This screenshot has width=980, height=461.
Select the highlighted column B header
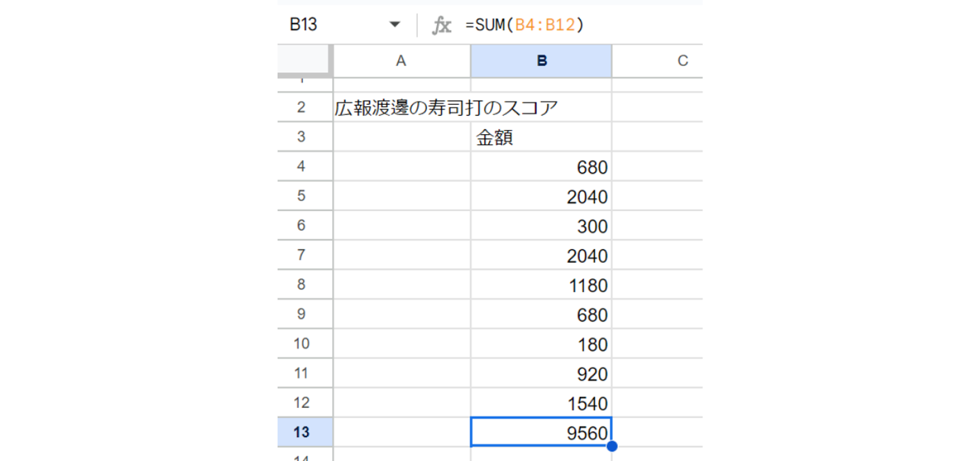click(541, 61)
